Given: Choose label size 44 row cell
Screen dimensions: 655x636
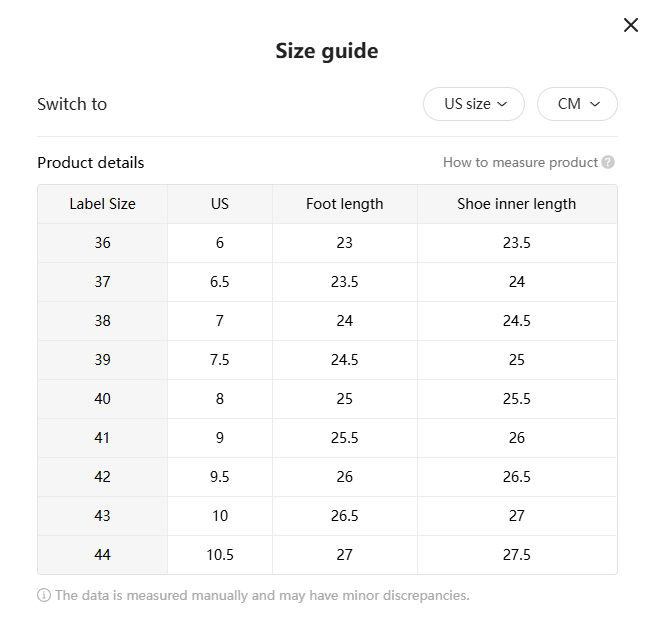Looking at the screenshot, I should 102,555.
